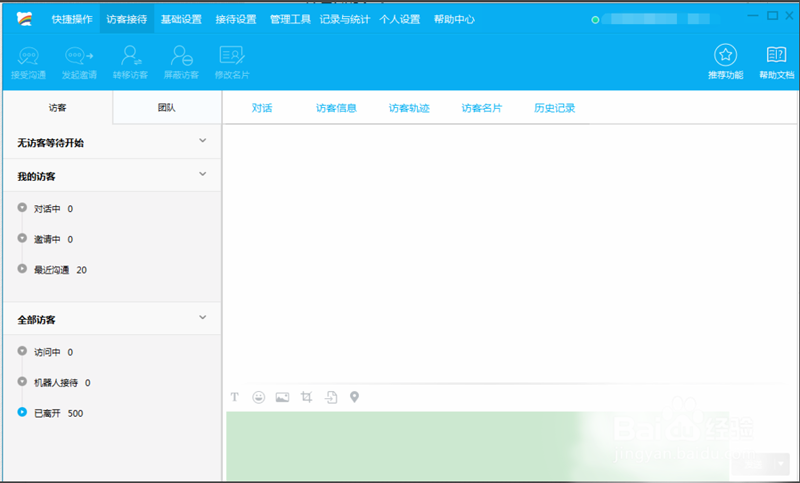Open the 帮助文档 book icon

(x=776, y=55)
